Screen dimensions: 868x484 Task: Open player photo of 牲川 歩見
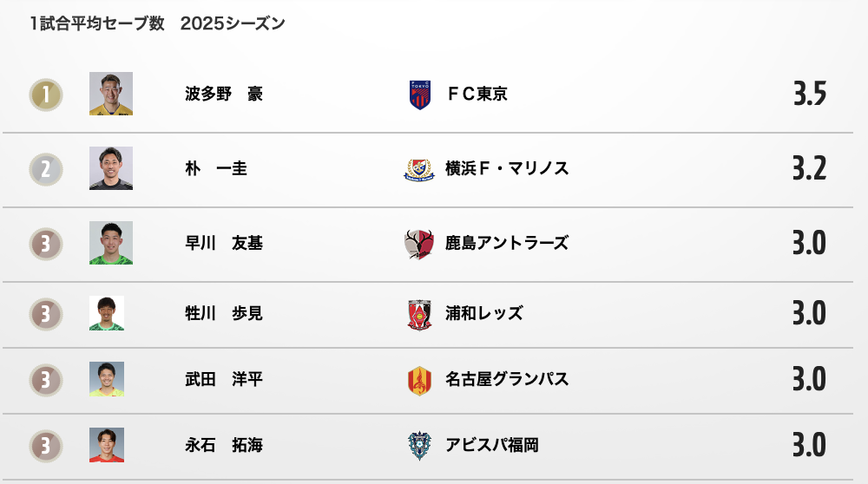(x=107, y=313)
